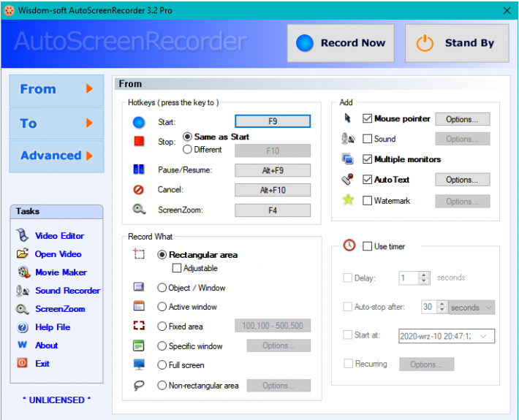Click the green Watermark star icon

pyautogui.click(x=348, y=199)
